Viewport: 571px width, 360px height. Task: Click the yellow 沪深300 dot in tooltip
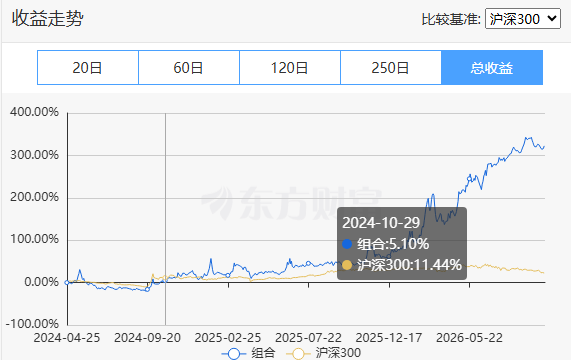(x=347, y=265)
